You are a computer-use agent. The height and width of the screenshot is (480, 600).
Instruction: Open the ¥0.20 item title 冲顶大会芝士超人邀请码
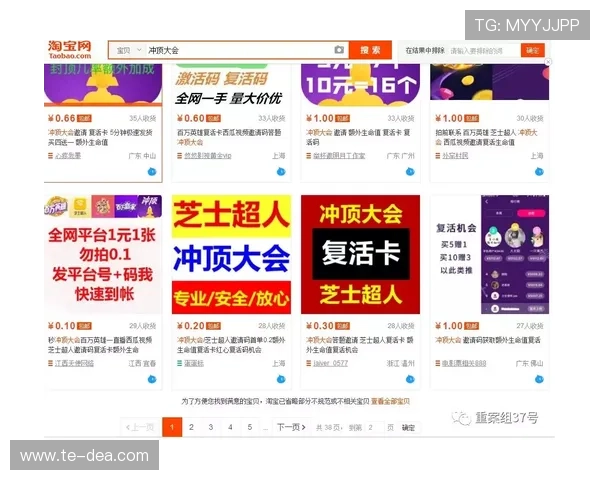coord(231,344)
